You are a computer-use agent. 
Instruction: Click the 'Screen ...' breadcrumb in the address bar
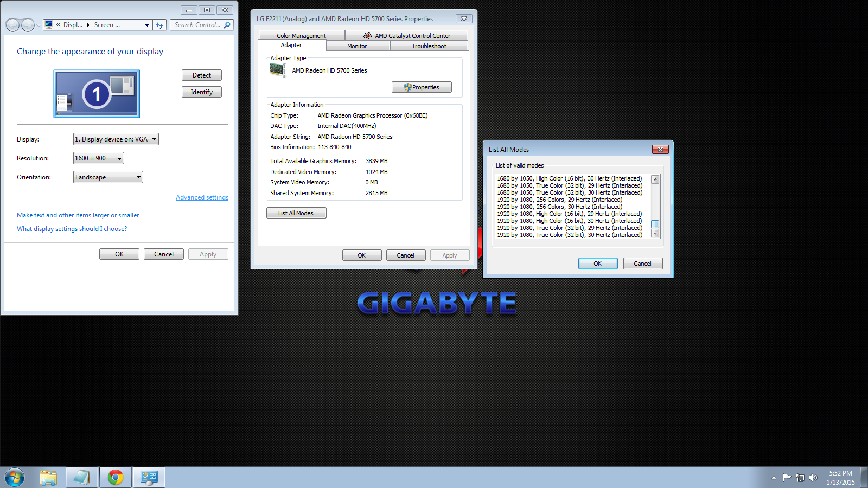(x=107, y=25)
